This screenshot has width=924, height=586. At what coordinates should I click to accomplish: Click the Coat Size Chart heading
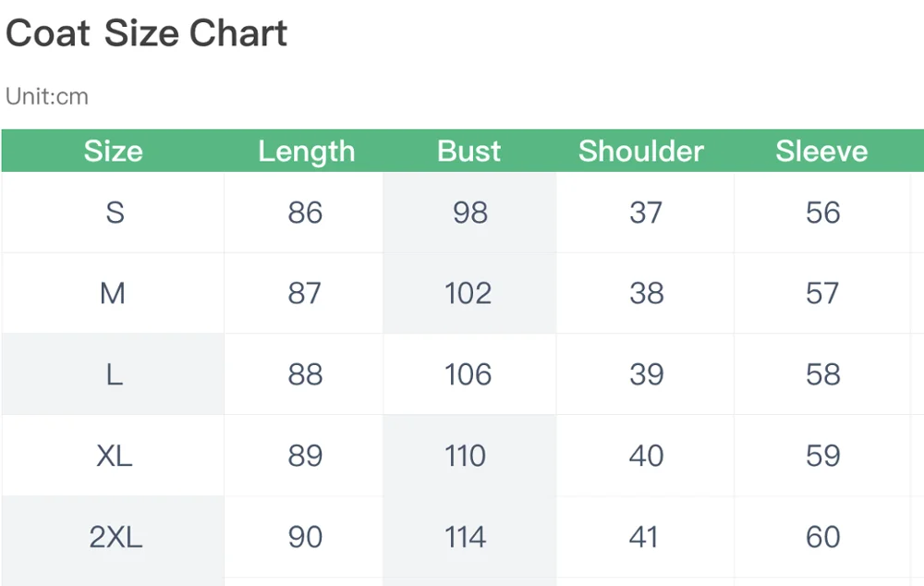click(147, 33)
